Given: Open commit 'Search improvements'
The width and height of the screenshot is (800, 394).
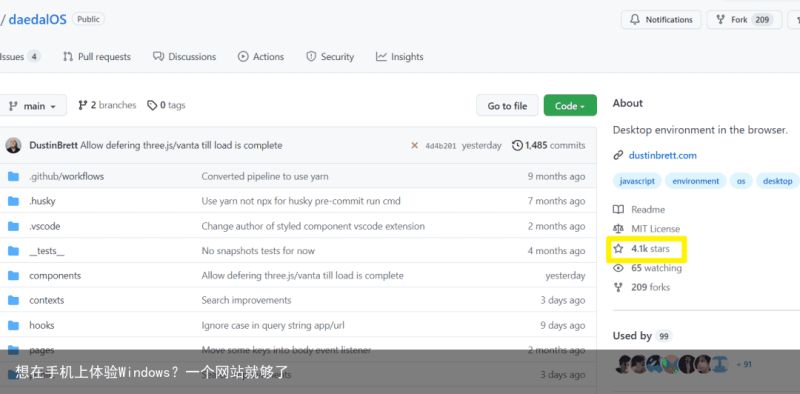Looking at the screenshot, I should click(x=246, y=300).
